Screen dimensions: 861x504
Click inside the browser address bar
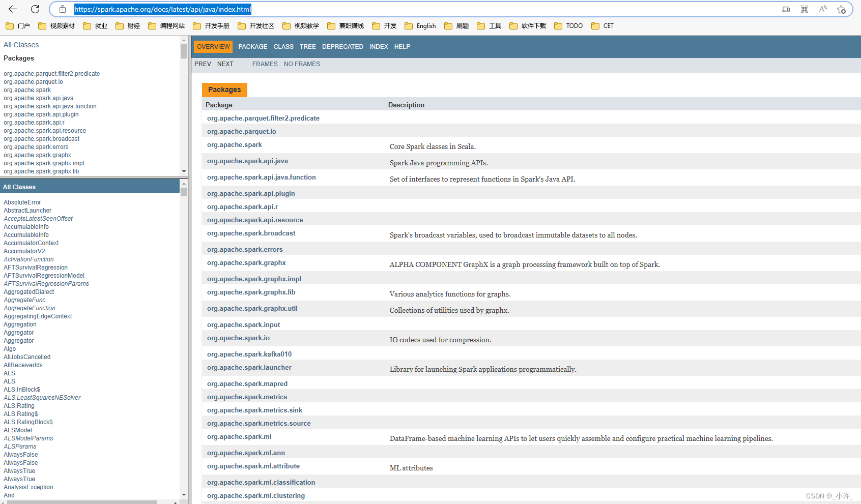pos(356,9)
